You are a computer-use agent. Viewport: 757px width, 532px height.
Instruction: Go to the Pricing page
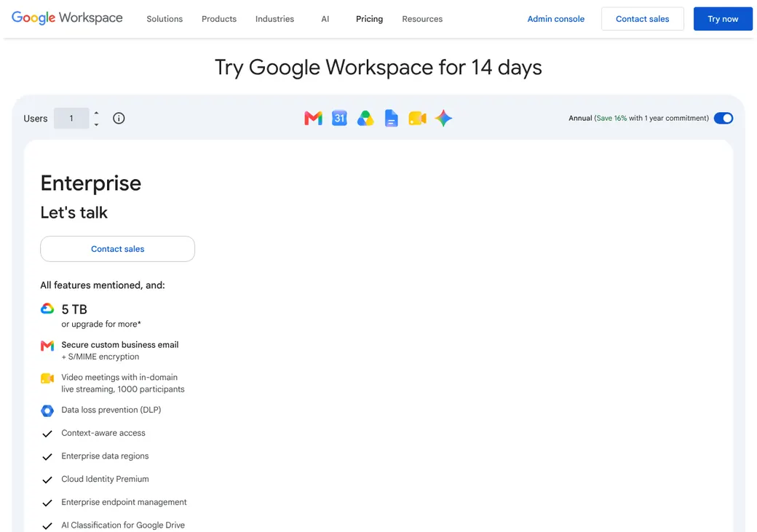[369, 19]
